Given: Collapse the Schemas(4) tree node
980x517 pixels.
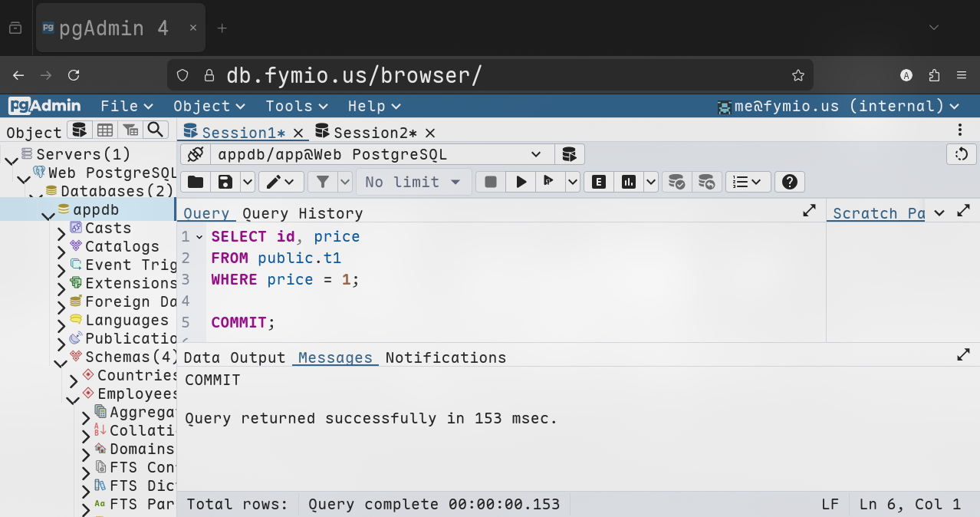Looking at the screenshot, I should [x=59, y=360].
